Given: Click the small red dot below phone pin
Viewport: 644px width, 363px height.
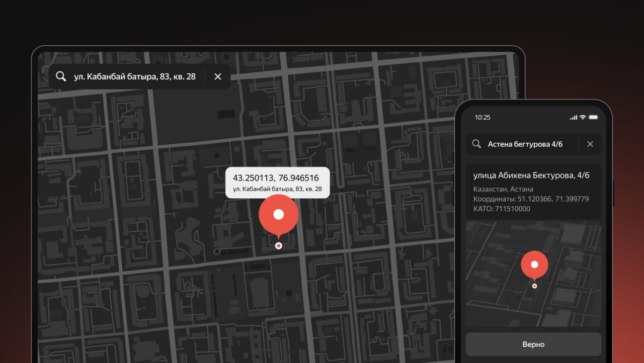Looking at the screenshot, I should click(534, 286).
